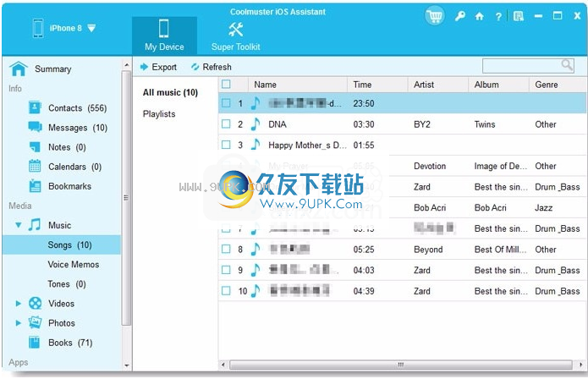Viewport: 588px width, 379px height.
Task: Go to home via house icon in title bar
Action: point(479,16)
